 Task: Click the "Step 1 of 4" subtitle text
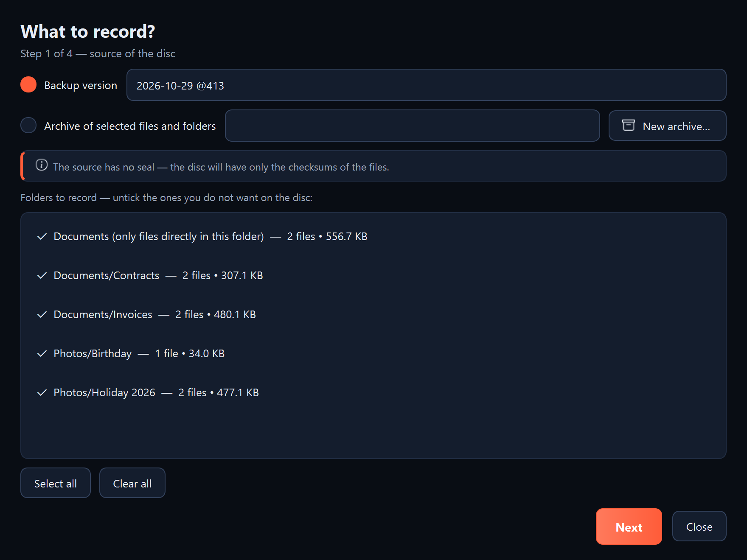pyautogui.click(x=98, y=54)
